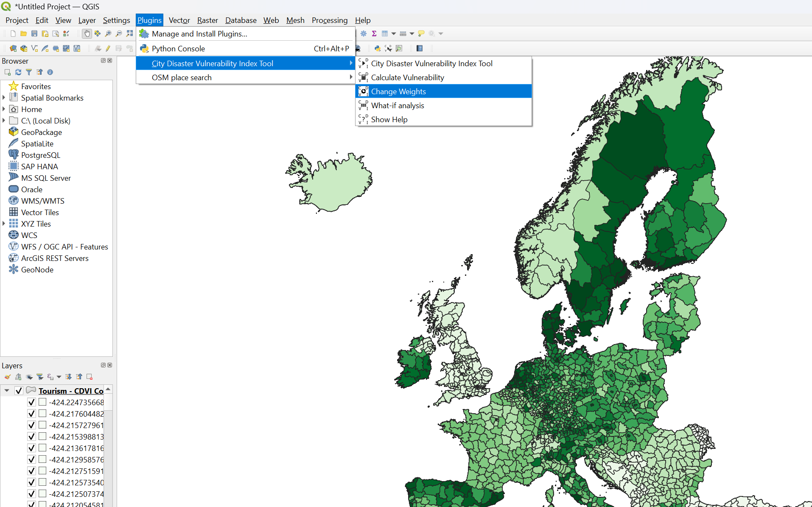Open the Processing menu
Viewport: 812px width, 507px height.
329,20
